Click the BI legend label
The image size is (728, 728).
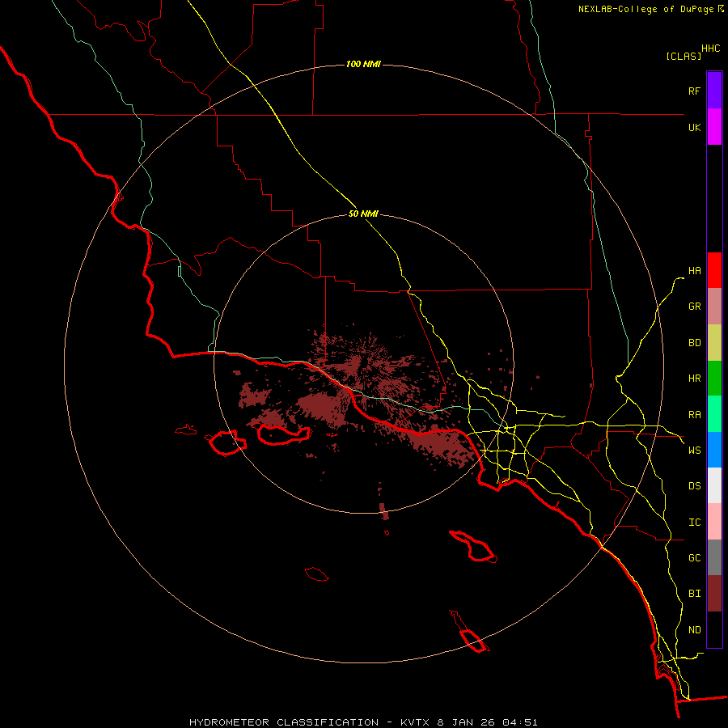[x=694, y=594]
